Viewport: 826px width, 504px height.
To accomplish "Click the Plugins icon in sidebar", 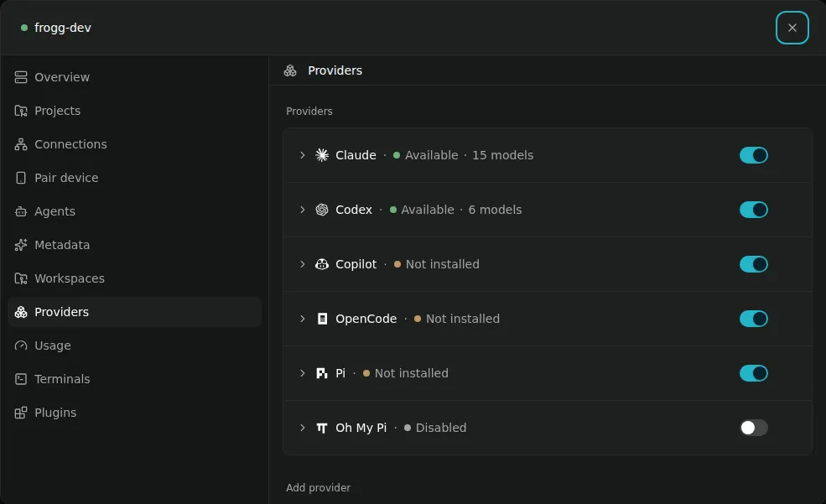I will (x=20, y=413).
